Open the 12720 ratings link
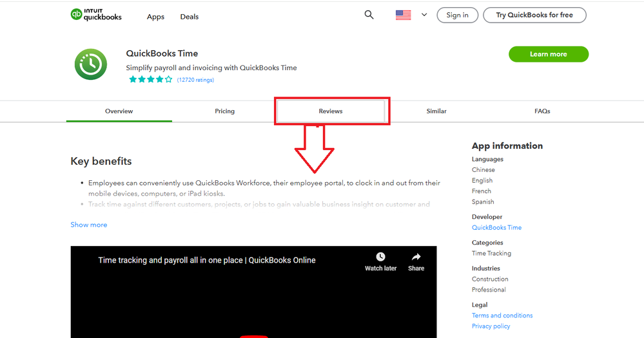This screenshot has width=644, height=338. point(195,80)
